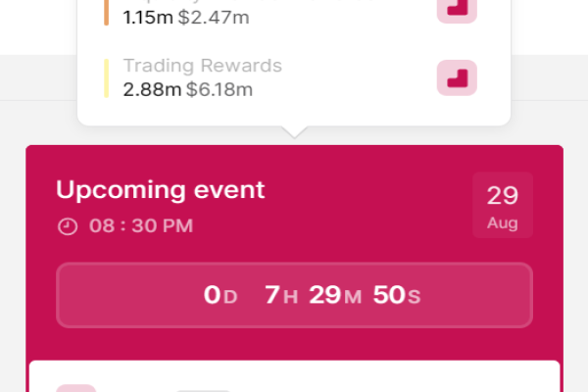Click the 08 : 30 PM event time
Image resolution: width=588 pixels, height=392 pixels.
(x=141, y=226)
